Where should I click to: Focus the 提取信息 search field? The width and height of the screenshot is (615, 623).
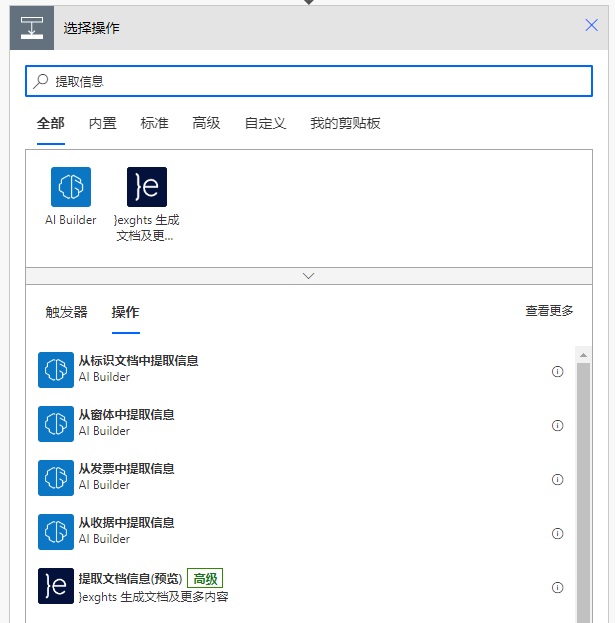pyautogui.click(x=309, y=81)
